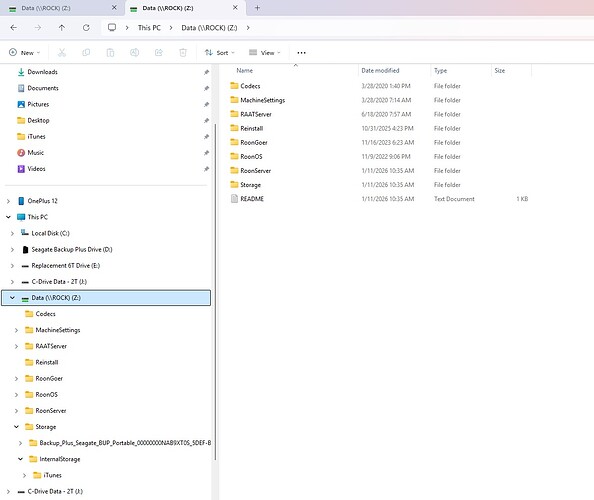594x500 pixels.
Task: Select the RoonOS folder in file list
Action: (x=251, y=156)
